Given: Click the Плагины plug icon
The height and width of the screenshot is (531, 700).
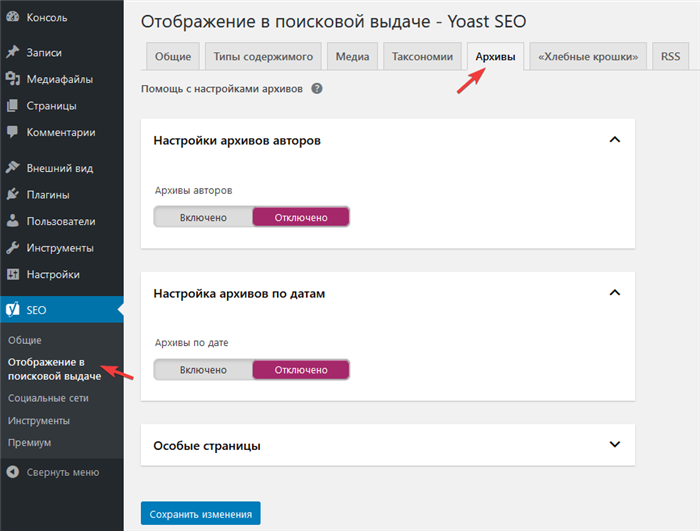Looking at the screenshot, I should coord(13,194).
